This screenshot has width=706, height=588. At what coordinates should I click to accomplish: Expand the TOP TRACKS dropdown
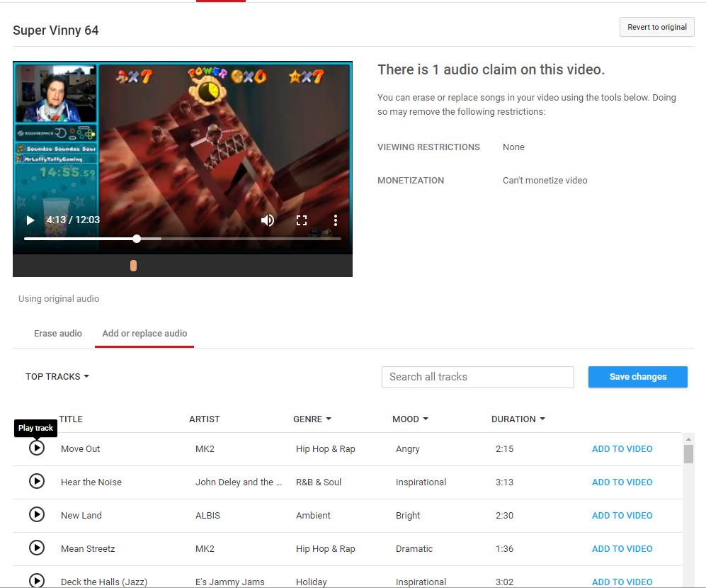[57, 377]
